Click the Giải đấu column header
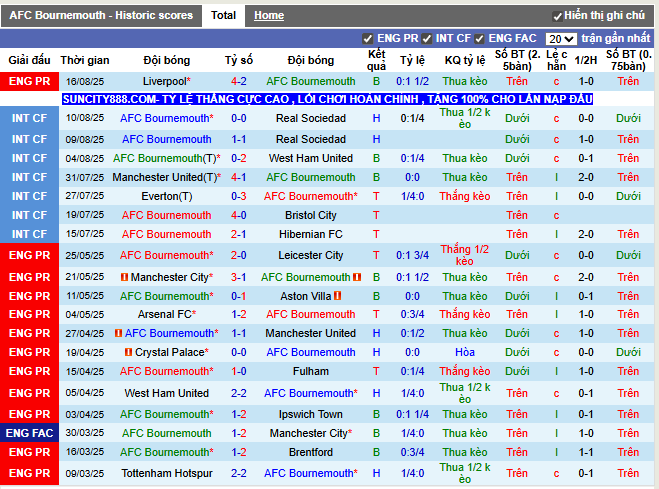This screenshot has height=489, width=659. tap(29, 60)
